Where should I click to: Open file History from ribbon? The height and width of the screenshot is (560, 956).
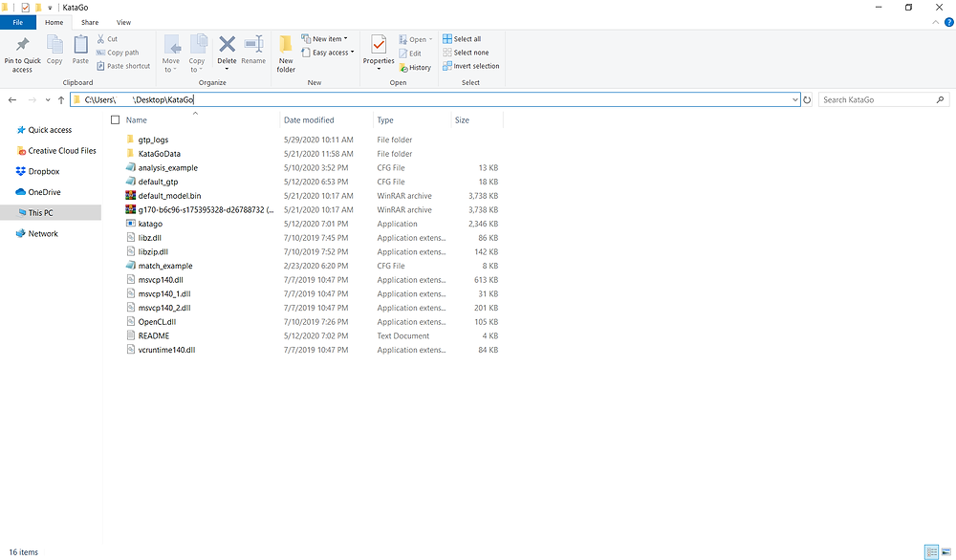(x=415, y=68)
